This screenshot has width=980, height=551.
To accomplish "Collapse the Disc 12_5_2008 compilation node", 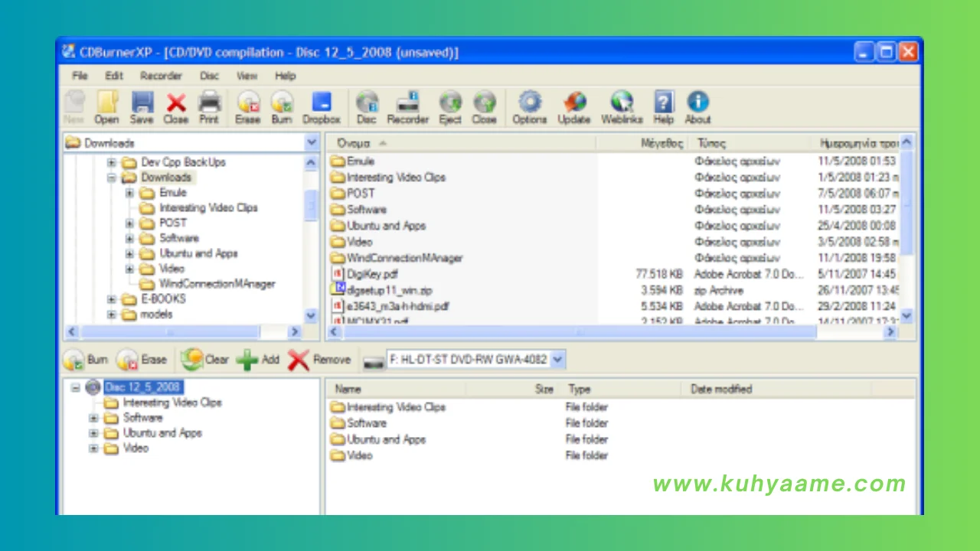I will (75, 387).
